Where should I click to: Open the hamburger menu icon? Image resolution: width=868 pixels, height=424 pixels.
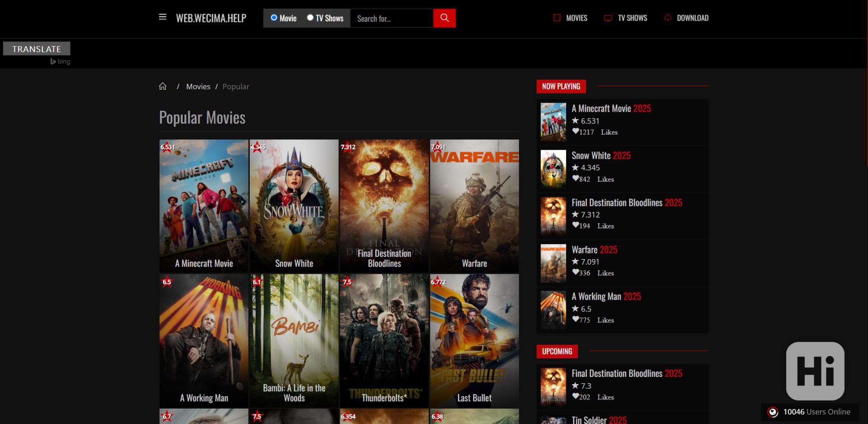coord(162,17)
